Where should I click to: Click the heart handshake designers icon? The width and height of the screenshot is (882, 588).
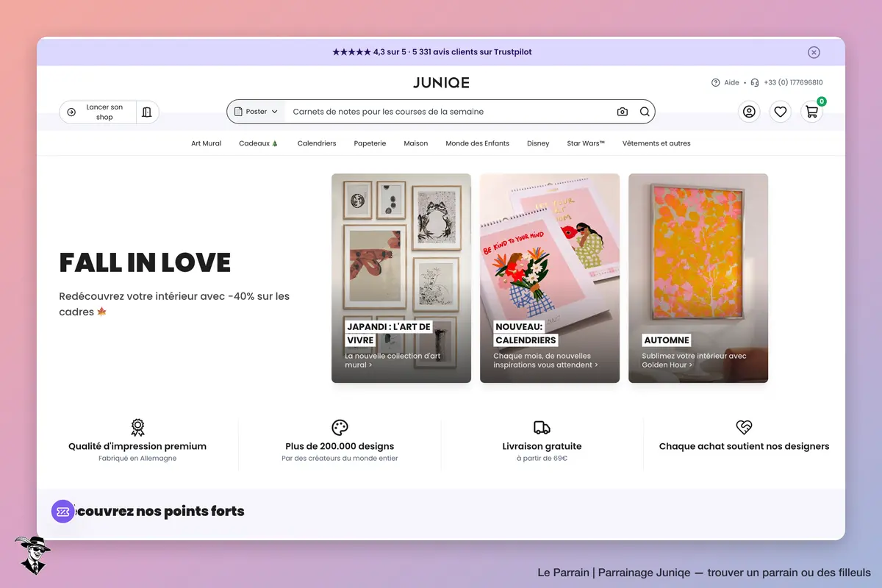click(x=744, y=427)
